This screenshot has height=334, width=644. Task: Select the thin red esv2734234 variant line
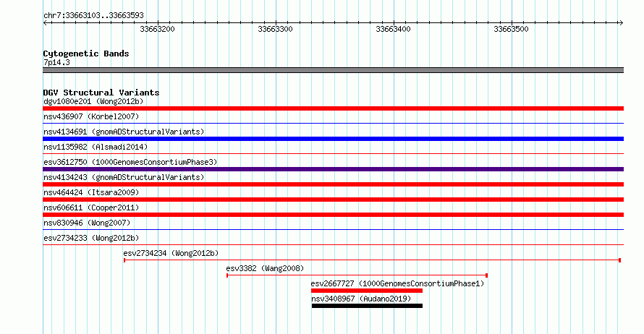[x=372, y=260]
